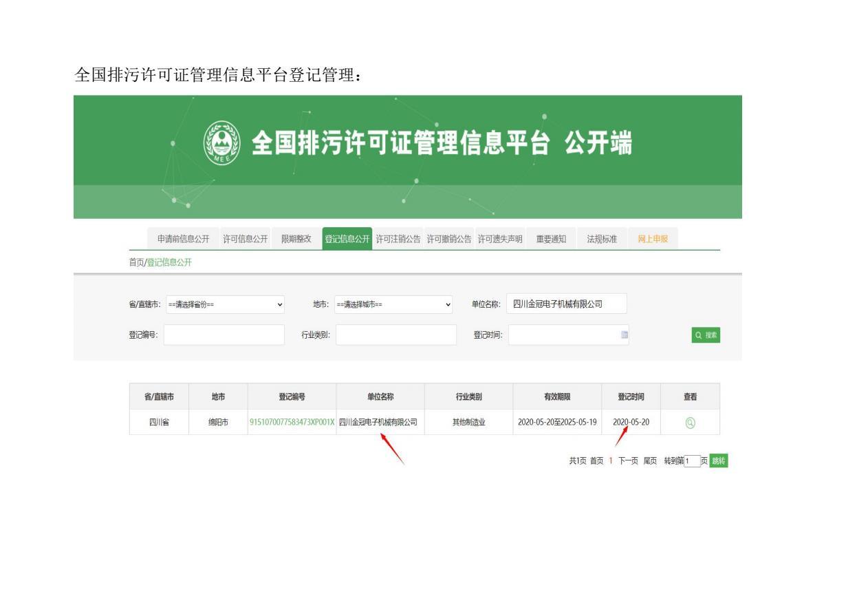This screenshot has width=868, height=614.
Task: Select the 登记信息公开 tab
Action: pyautogui.click(x=347, y=239)
